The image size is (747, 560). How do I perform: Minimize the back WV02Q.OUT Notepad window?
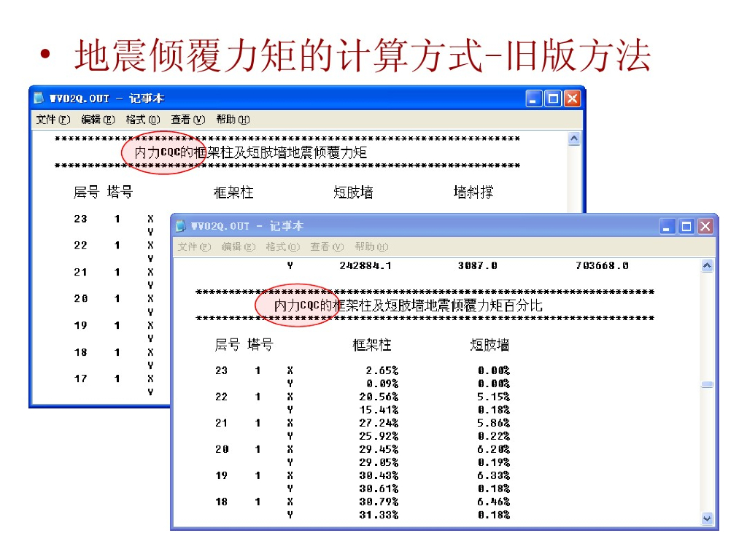[x=533, y=98]
